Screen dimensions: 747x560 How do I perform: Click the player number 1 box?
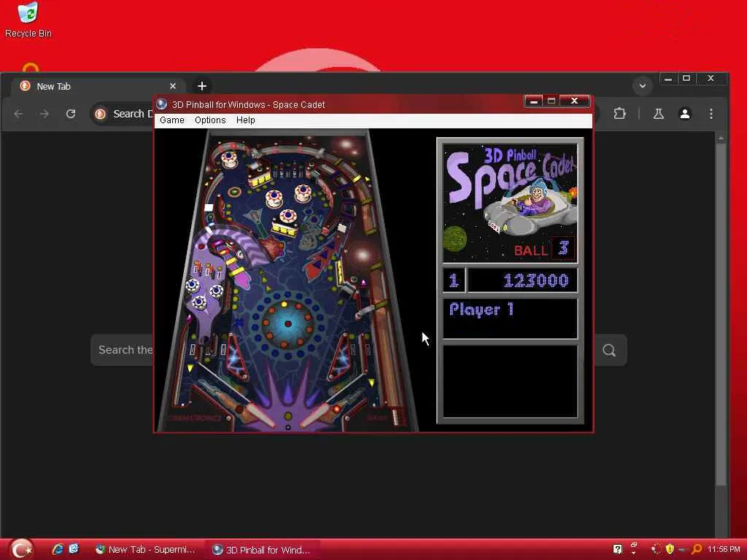tap(454, 281)
